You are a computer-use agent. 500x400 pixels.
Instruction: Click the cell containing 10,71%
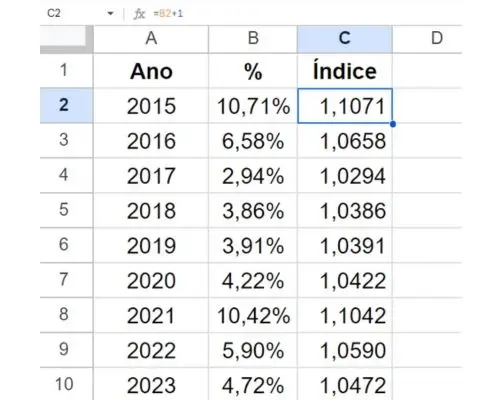pos(253,106)
